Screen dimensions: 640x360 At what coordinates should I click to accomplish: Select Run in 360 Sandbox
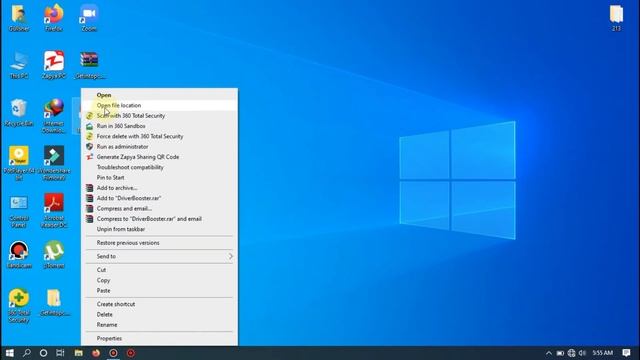[x=159, y=126]
